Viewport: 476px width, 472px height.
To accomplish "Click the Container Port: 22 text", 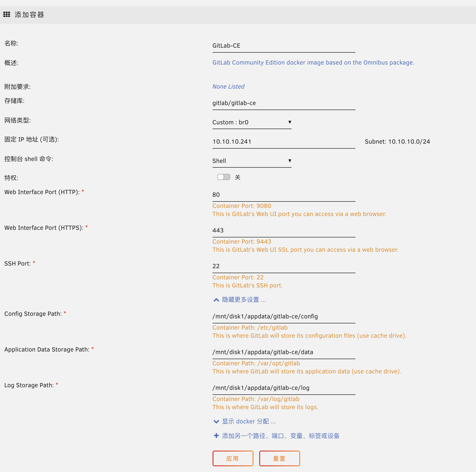I will (238, 277).
